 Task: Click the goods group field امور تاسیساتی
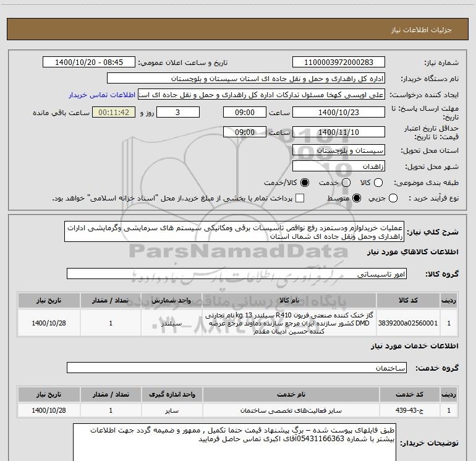pyautogui.click(x=237, y=274)
